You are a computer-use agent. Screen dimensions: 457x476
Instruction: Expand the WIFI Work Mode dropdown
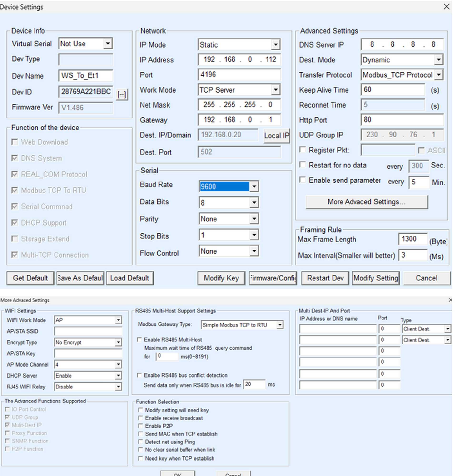(x=118, y=320)
